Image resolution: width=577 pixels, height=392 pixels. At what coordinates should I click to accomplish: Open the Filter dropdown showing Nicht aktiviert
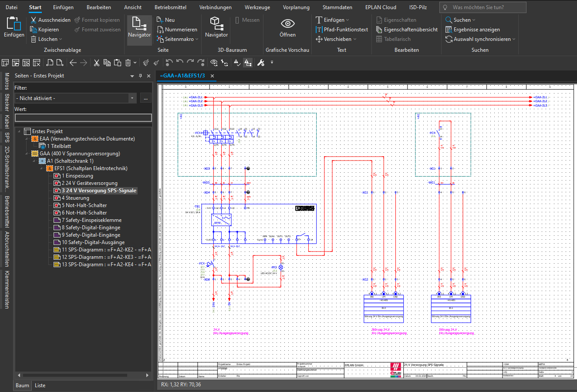pos(133,98)
